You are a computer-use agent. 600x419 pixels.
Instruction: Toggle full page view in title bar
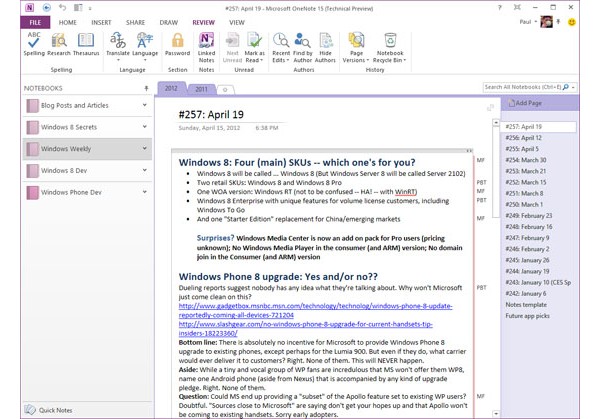(x=517, y=7)
